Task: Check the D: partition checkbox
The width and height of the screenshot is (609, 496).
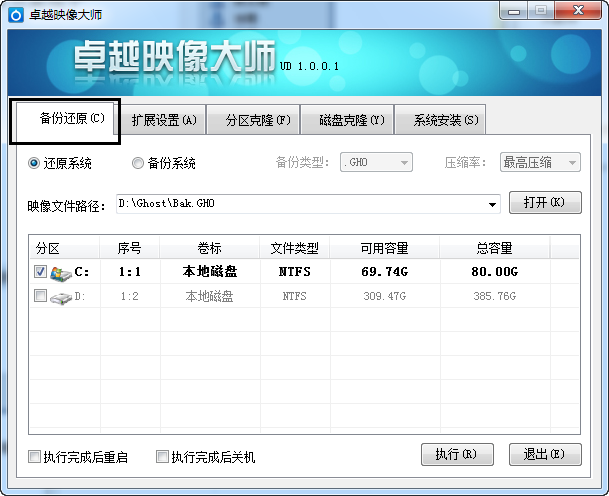Action: tap(40, 296)
